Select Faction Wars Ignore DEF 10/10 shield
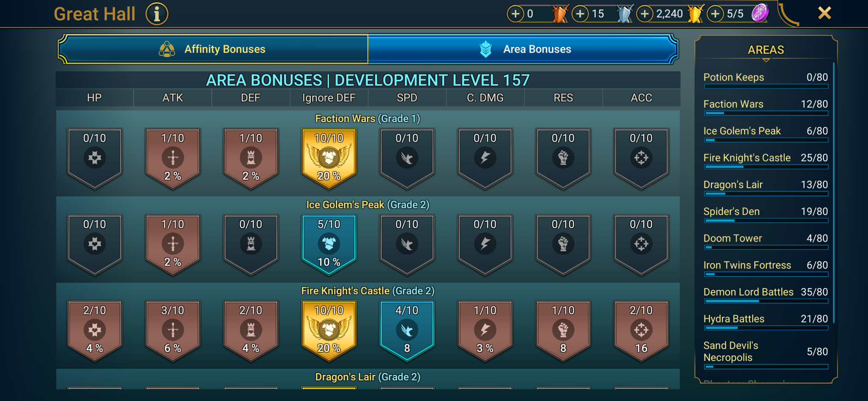868x401 pixels. tap(329, 158)
